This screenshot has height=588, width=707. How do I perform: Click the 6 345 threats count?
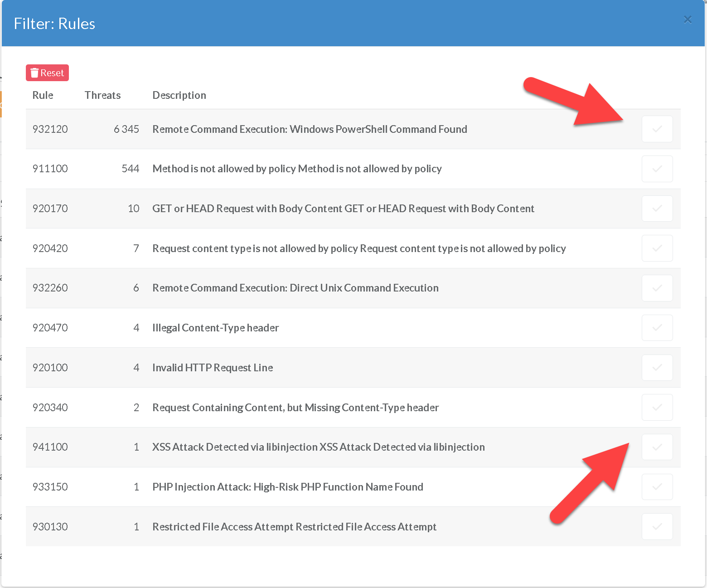[x=126, y=129]
